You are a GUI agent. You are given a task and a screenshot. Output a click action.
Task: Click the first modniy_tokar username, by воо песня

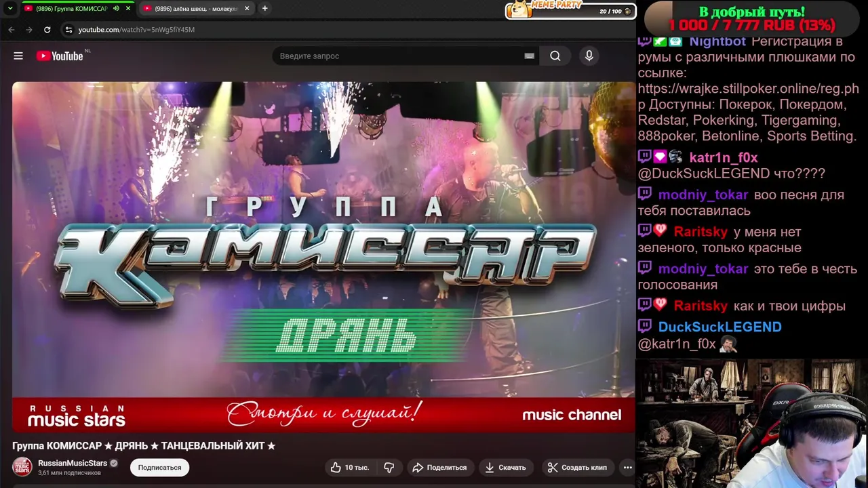coord(703,195)
